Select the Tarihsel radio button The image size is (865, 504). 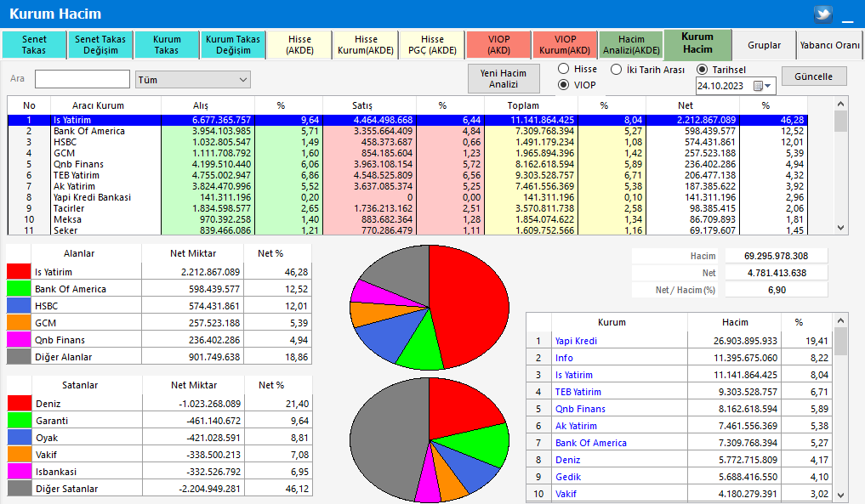703,70
